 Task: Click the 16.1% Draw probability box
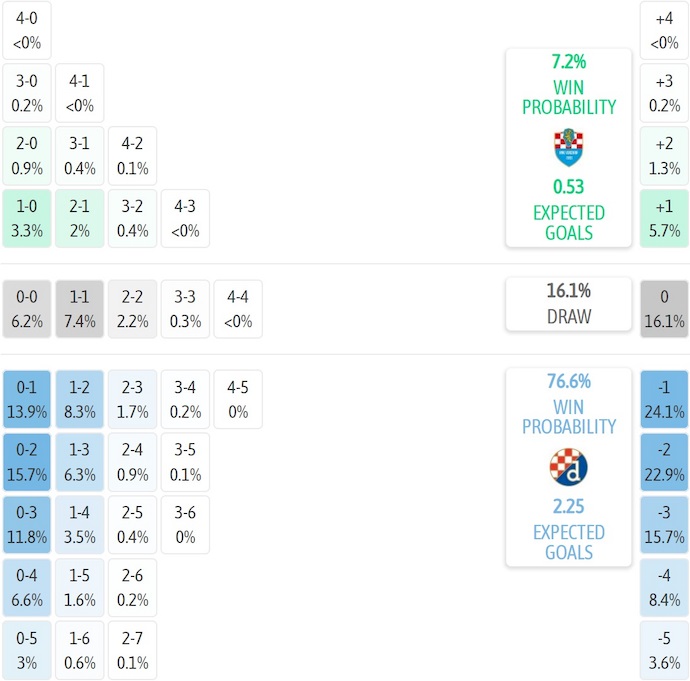pos(568,304)
